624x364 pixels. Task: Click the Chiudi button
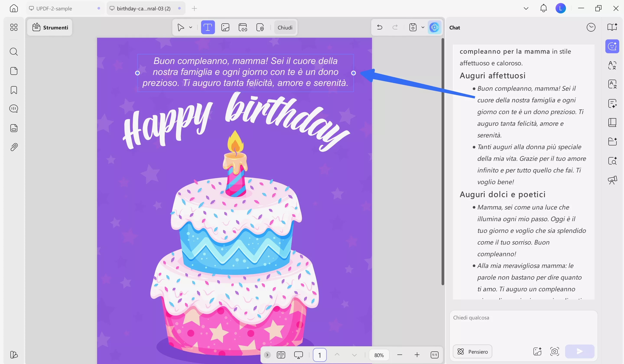pos(285,27)
